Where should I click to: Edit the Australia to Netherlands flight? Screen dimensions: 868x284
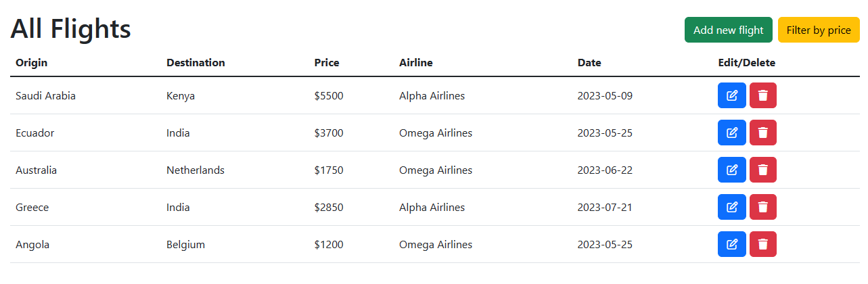(x=731, y=170)
